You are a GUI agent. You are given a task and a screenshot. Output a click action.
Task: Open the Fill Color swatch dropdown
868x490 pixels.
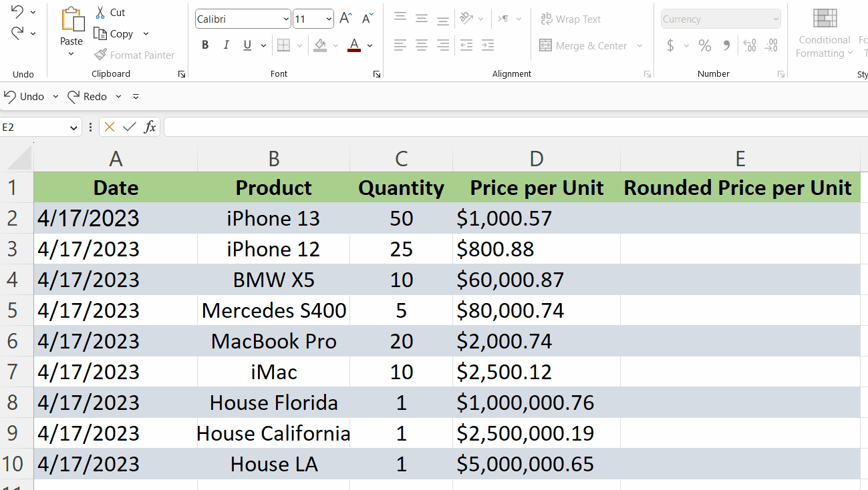pos(335,45)
